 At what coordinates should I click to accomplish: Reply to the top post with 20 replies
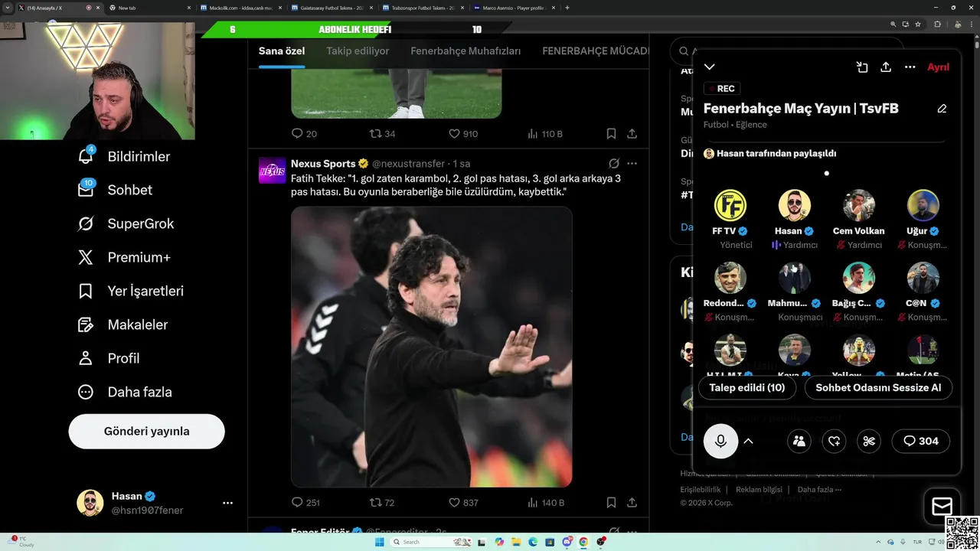coord(304,134)
